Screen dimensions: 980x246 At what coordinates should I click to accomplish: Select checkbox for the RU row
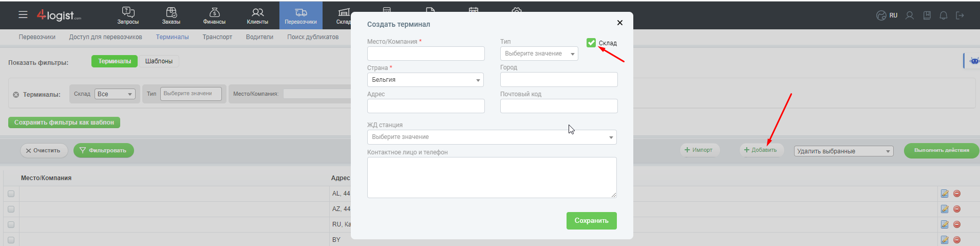coord(11,224)
